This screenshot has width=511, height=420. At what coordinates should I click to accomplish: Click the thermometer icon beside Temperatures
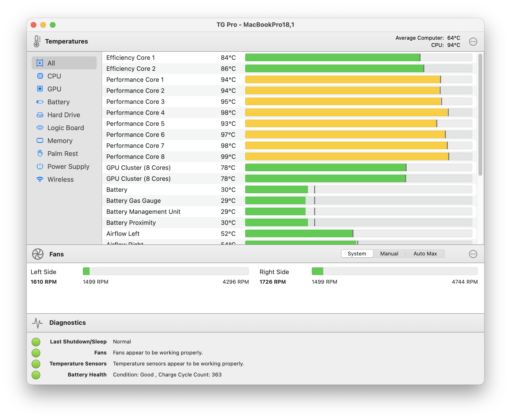pyautogui.click(x=37, y=41)
